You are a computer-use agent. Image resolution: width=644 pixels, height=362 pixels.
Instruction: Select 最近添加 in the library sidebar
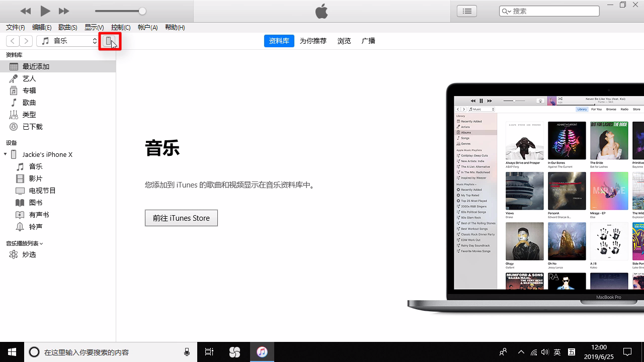point(58,66)
